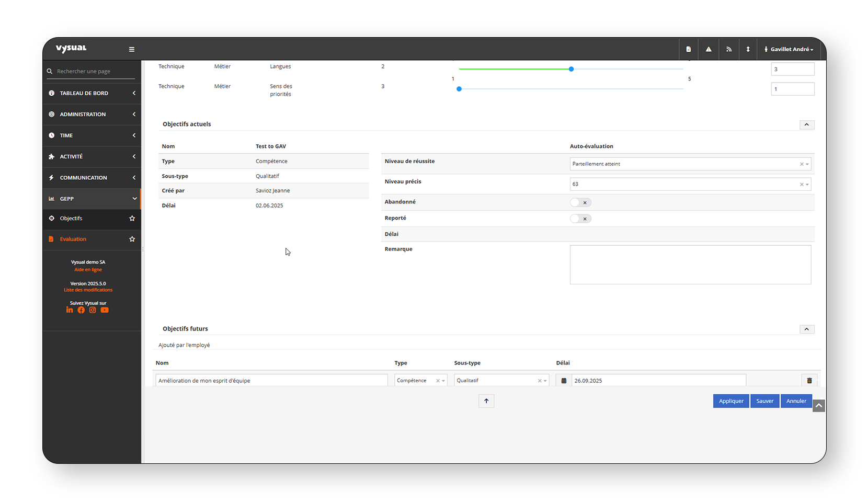The width and height of the screenshot is (868, 502).
Task: Toggle the Reporté switch
Action: point(580,219)
